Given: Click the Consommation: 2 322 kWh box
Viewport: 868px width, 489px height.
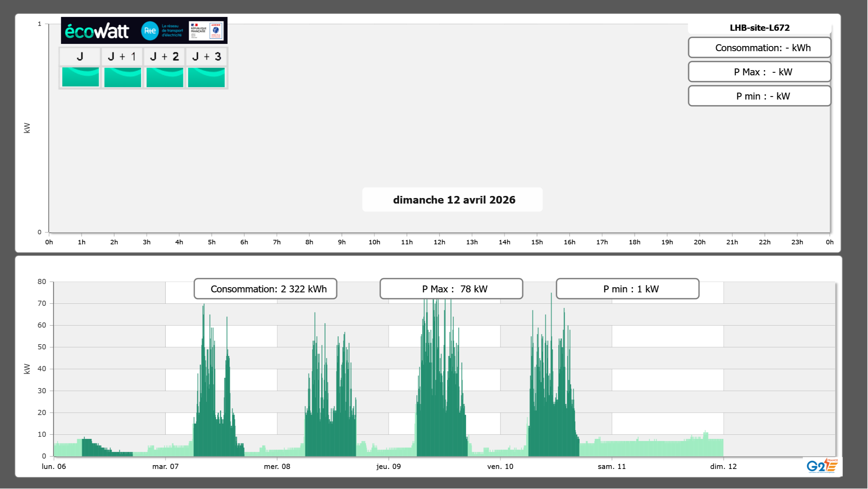Looking at the screenshot, I should point(265,289).
